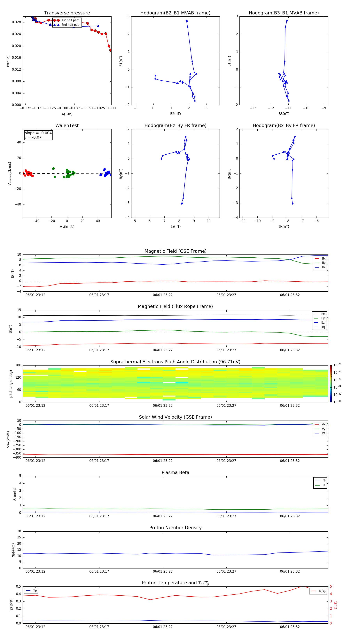The height and width of the screenshot is (644, 351).
Task: Click the 'V_remaining(km/s)' y-axis label
Action: pos(10,173)
